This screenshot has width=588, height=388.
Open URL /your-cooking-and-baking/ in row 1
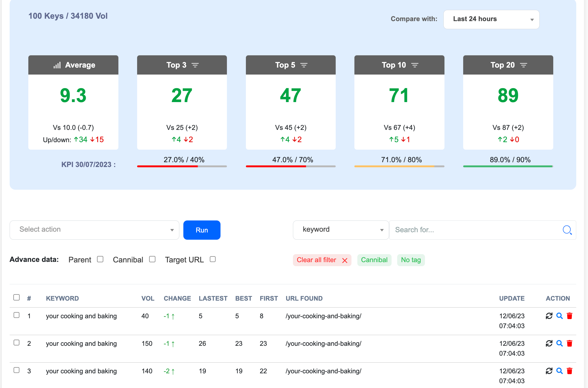[x=323, y=316]
